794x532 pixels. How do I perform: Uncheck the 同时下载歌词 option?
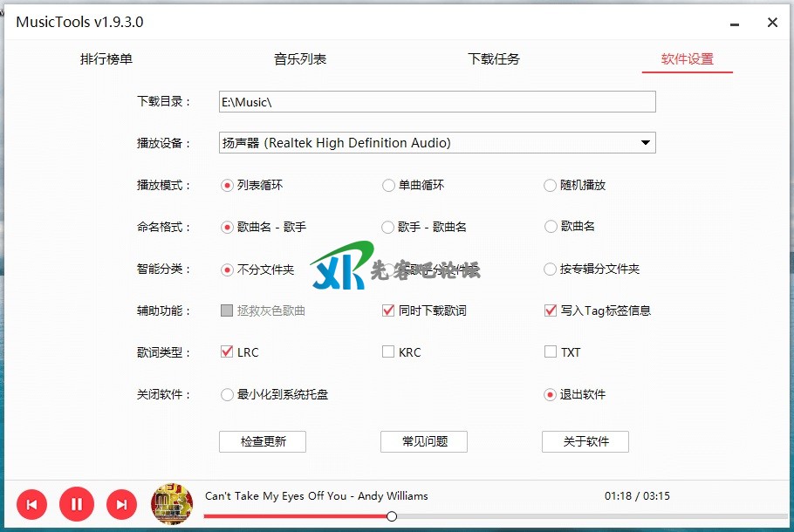point(388,310)
